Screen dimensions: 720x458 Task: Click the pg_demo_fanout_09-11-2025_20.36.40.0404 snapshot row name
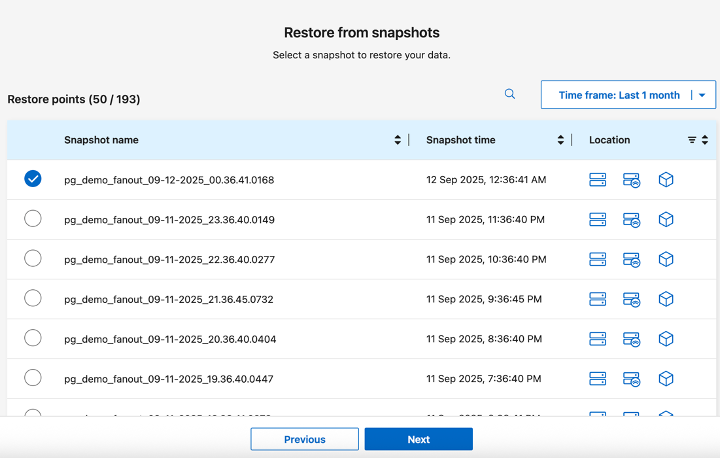(170, 339)
